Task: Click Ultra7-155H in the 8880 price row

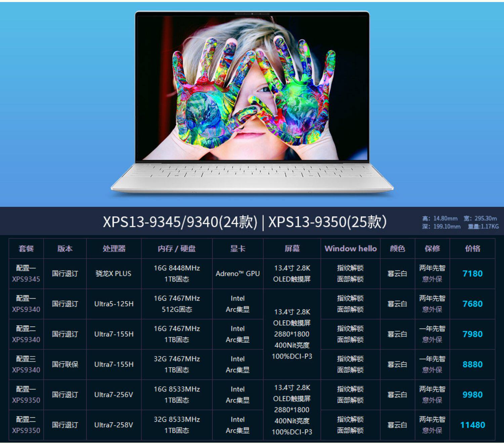Action: click(x=114, y=364)
